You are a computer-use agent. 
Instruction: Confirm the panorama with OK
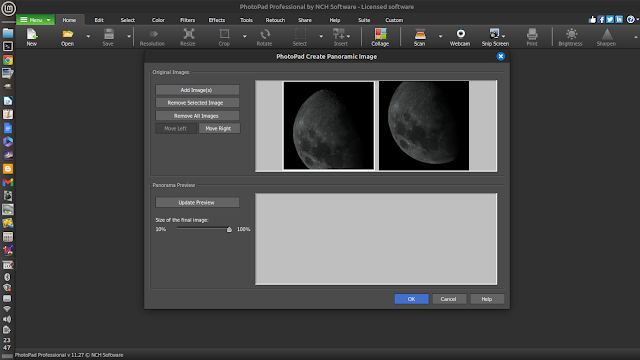click(x=411, y=299)
